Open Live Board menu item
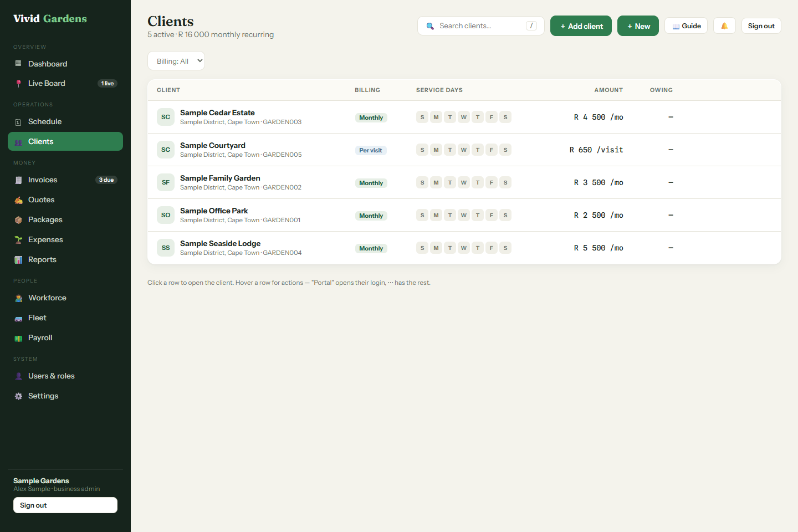Image resolution: width=798 pixels, height=532 pixels. [x=65, y=83]
